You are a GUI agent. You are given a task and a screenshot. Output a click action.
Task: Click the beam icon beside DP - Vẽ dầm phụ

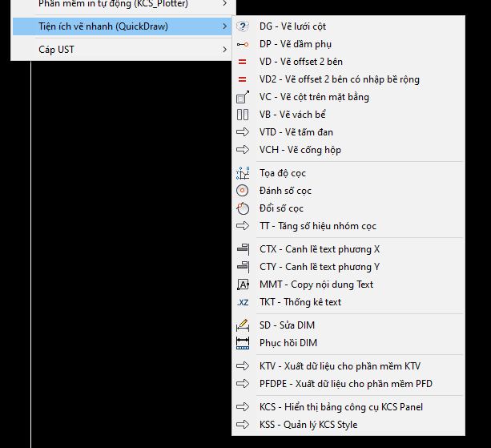[x=243, y=45]
